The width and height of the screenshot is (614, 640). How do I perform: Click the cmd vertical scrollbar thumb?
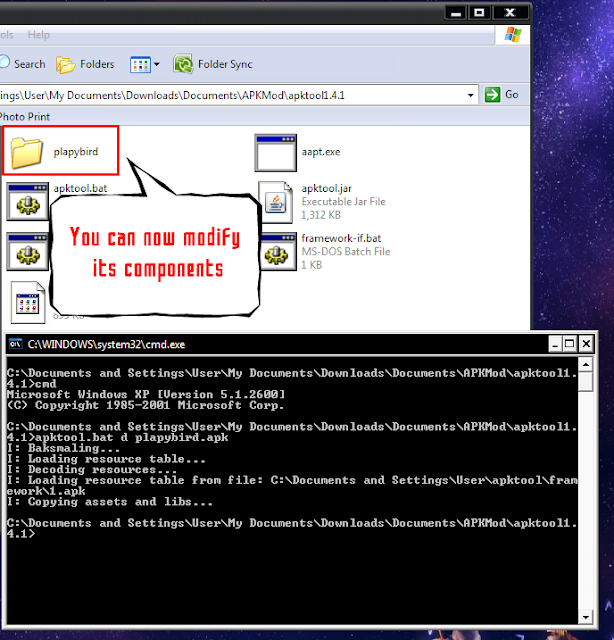pos(586,381)
